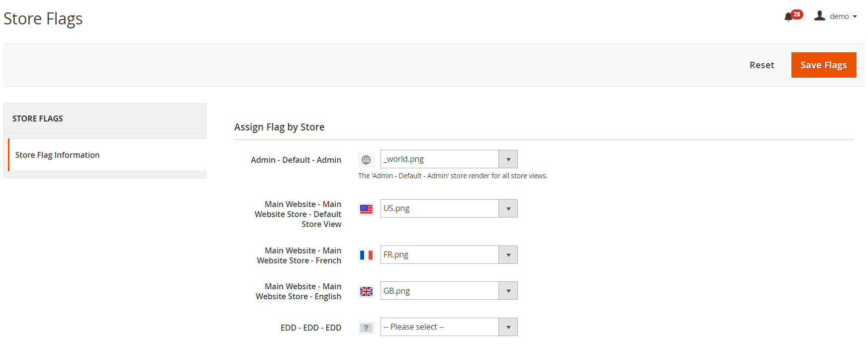Click the Admin - Default - Admin label
The width and height of the screenshot is (868, 354).
coord(296,160)
